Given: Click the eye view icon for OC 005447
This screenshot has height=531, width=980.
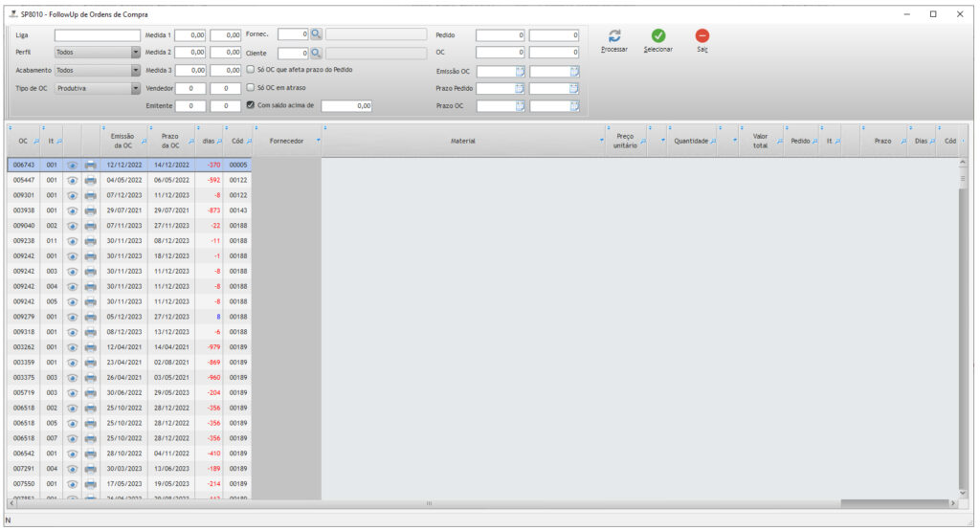Looking at the screenshot, I should coord(73,180).
